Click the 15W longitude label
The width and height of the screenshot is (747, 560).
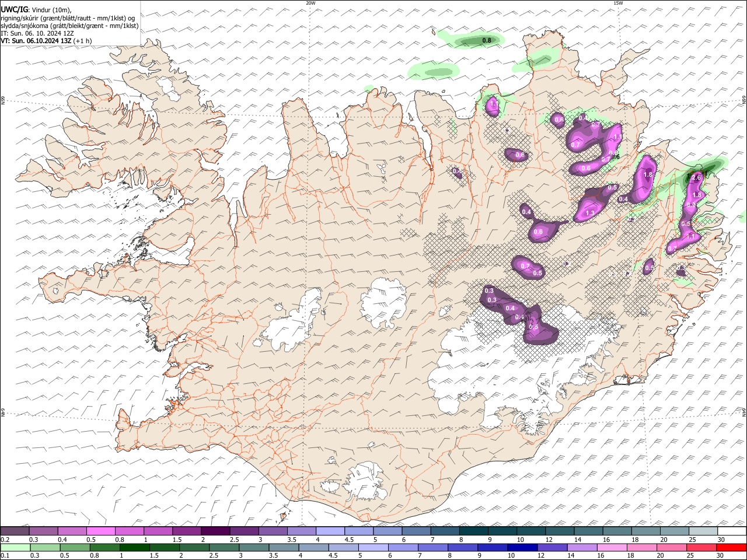(618, 3)
